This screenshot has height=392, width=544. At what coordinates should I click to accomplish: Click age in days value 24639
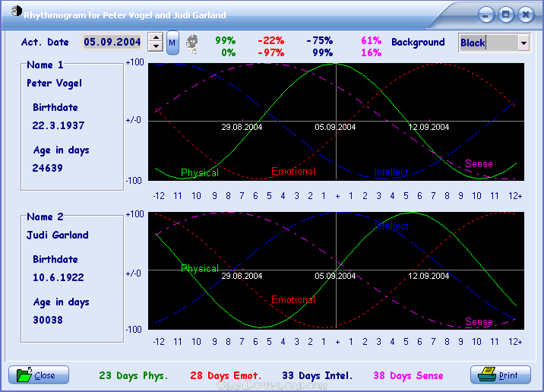48,168
